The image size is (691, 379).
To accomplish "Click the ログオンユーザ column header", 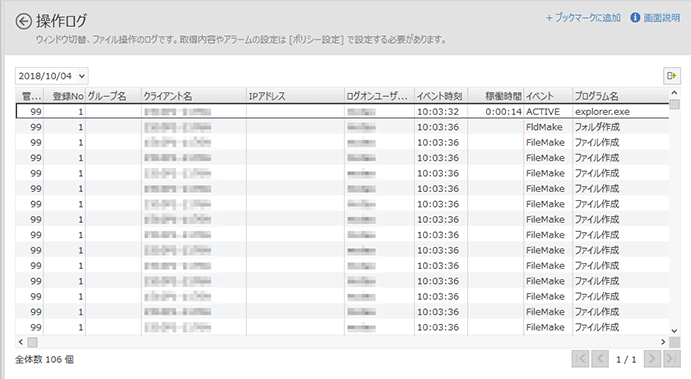I will point(379,96).
